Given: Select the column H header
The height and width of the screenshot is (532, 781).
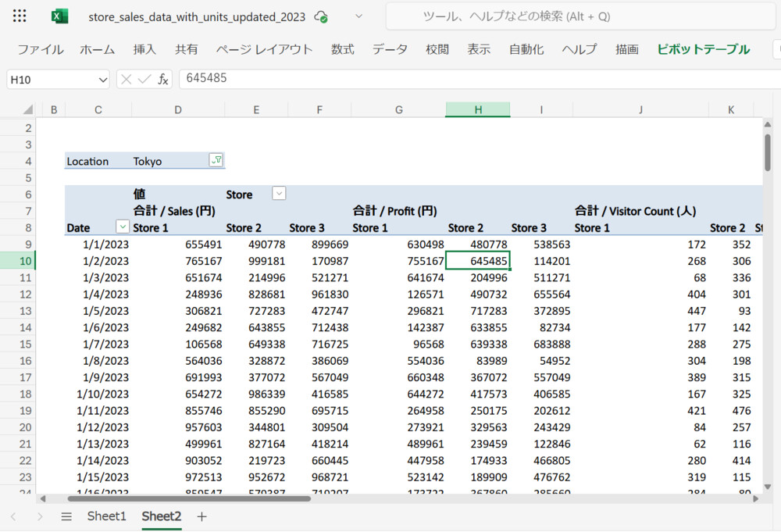Looking at the screenshot, I should 477,110.
